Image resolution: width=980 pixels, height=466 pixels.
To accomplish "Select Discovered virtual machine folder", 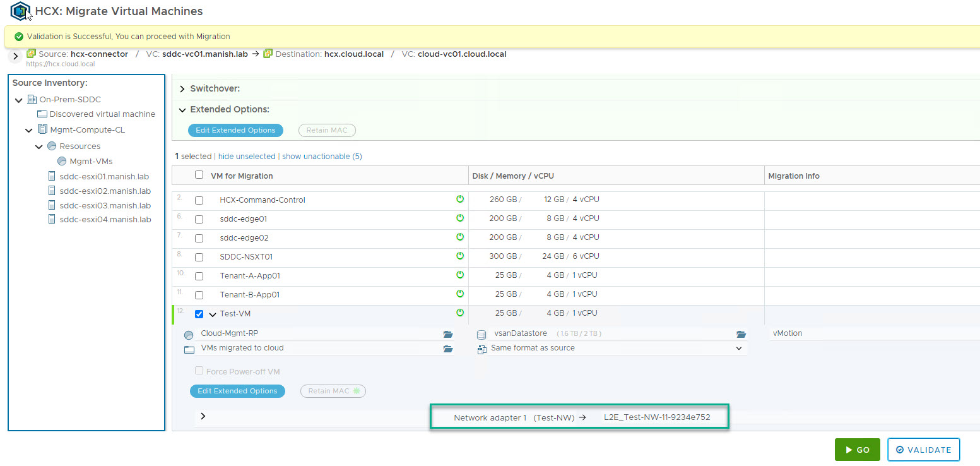I will pos(102,114).
